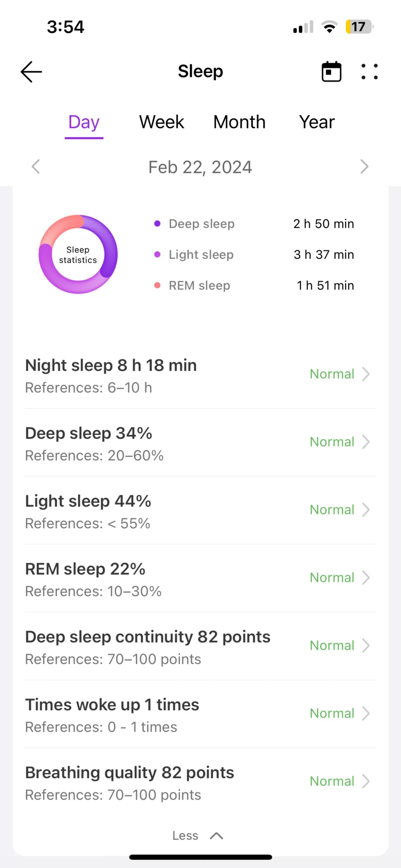The height and width of the screenshot is (868, 401).
Task: Open Deep sleep continuity 82 points row
Action: [x=200, y=646]
